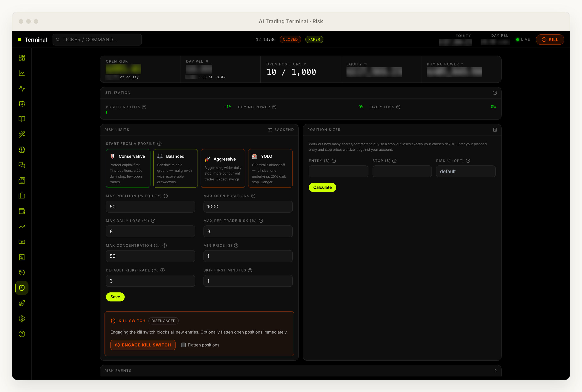This screenshot has width=582, height=392.
Task: Show help for Daily Loss utilization
Action: pos(398,107)
